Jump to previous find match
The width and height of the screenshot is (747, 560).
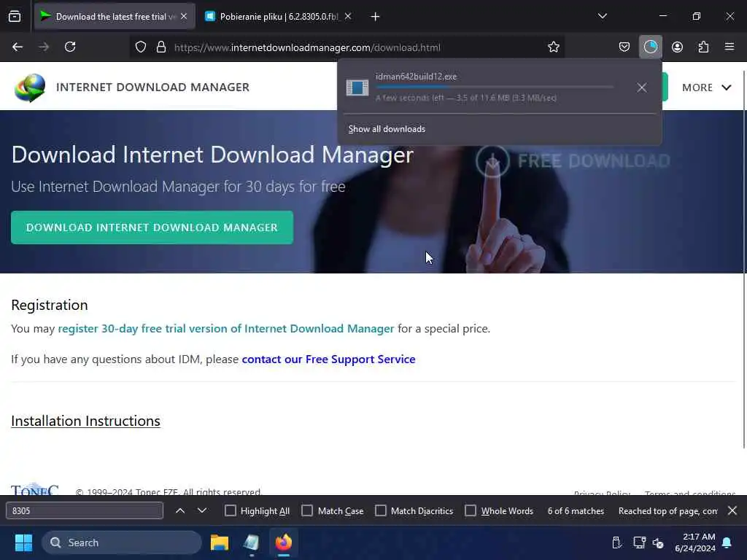point(180,510)
